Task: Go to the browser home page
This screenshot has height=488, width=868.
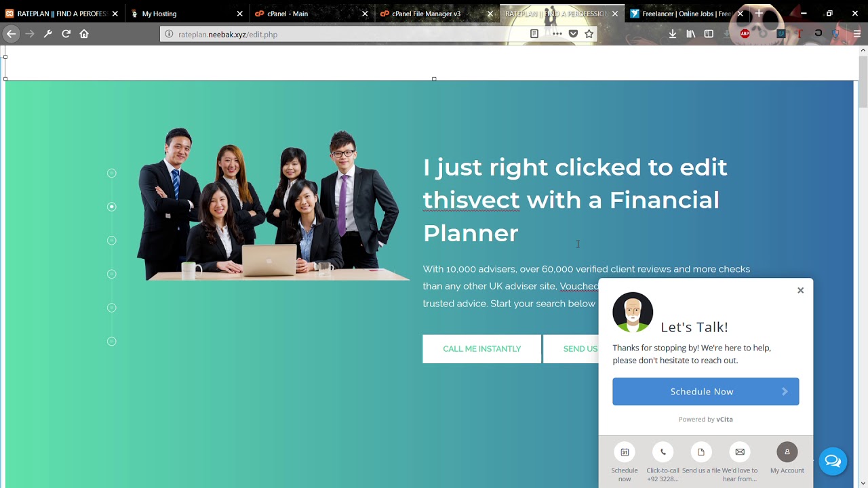Action: point(84,34)
